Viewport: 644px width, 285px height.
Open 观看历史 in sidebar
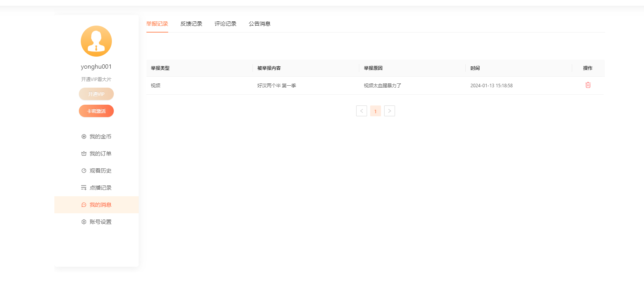[96, 171]
